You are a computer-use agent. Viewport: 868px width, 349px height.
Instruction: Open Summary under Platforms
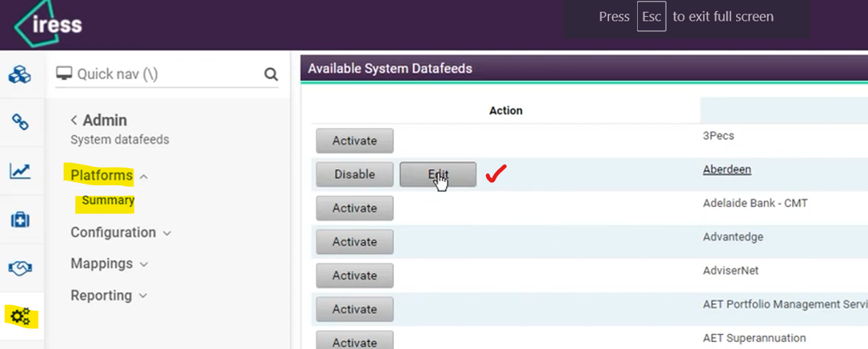coord(108,200)
